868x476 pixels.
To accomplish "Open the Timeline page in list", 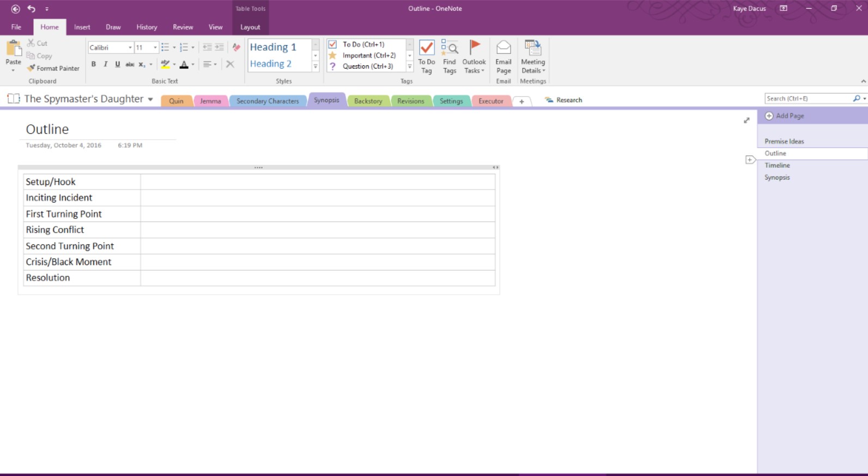I will click(x=777, y=165).
